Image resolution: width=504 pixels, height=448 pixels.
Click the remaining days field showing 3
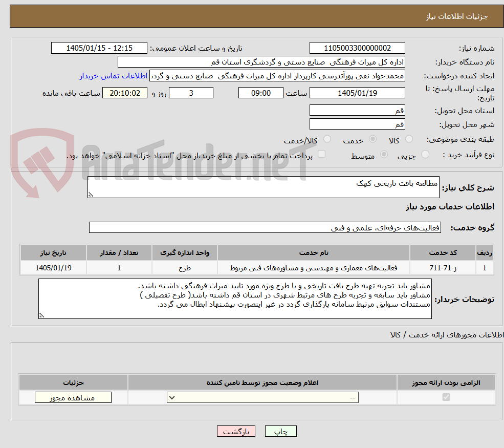[x=191, y=93]
